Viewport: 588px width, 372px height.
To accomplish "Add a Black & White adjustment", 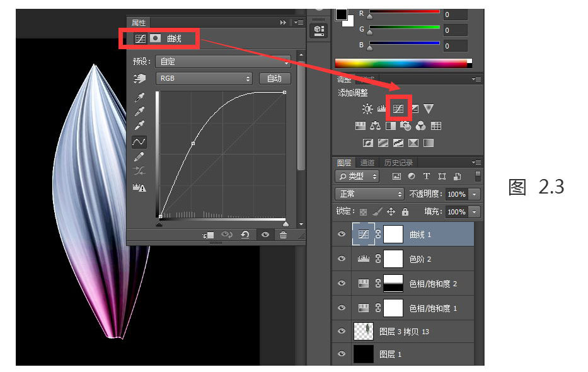I will tap(391, 125).
